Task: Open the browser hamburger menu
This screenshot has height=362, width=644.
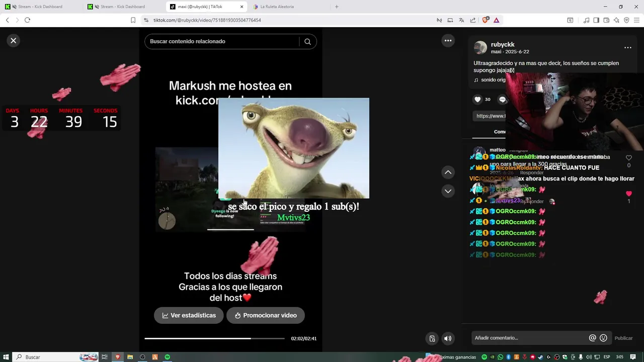Action: pos(636,20)
